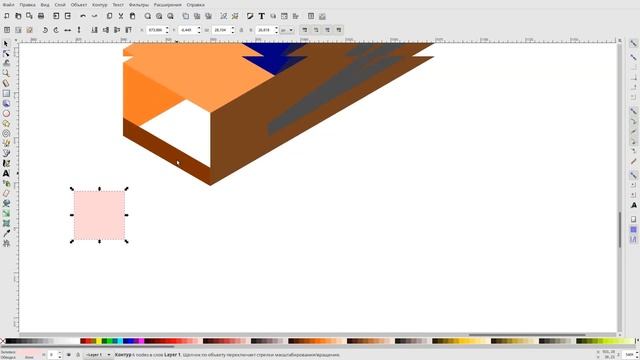This screenshot has width=640, height=360.
Task: Cut selection with the scissors icon
Action: (121, 16)
